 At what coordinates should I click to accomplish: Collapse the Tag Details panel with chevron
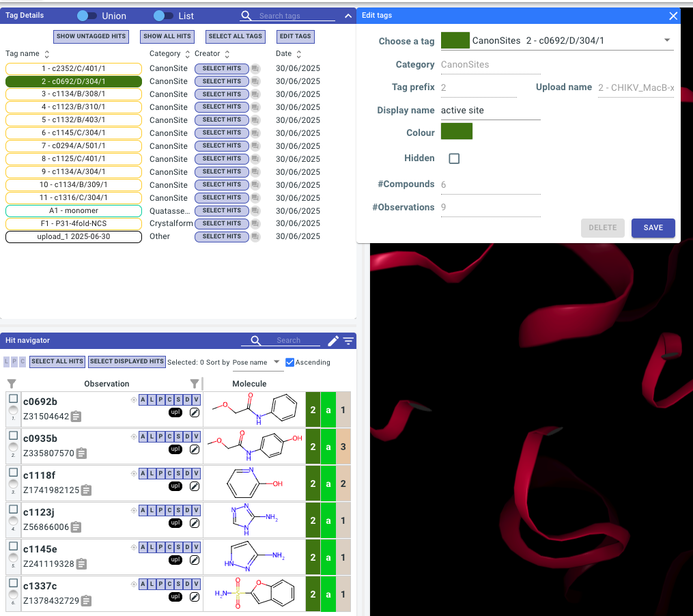(x=348, y=16)
